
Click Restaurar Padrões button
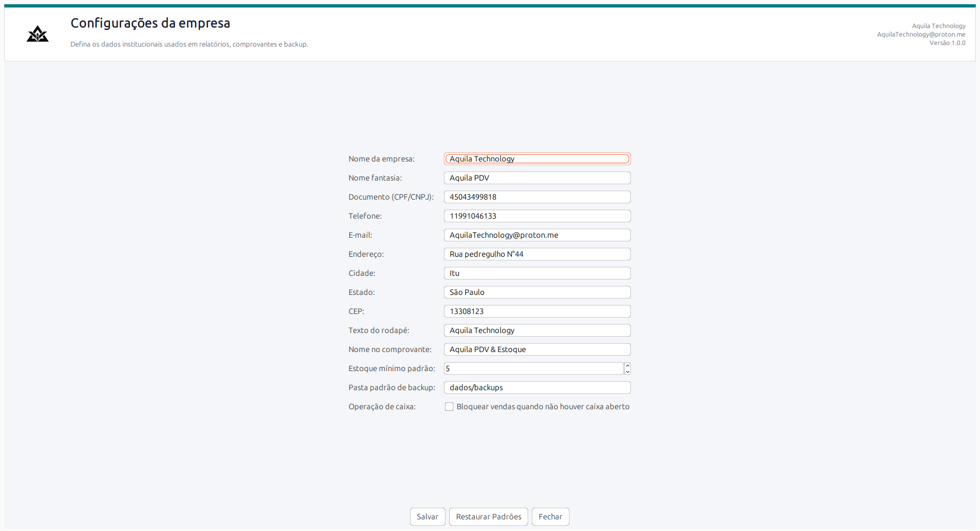pyautogui.click(x=488, y=517)
